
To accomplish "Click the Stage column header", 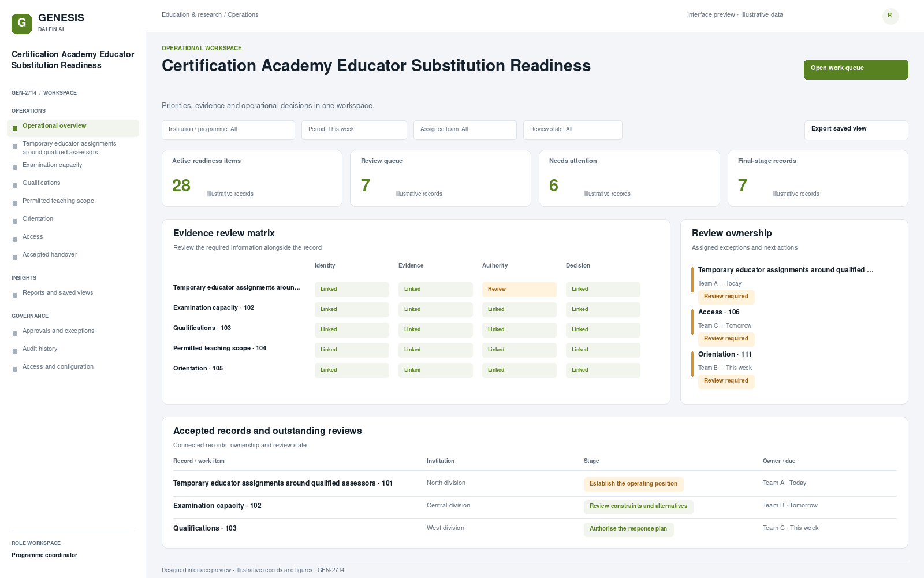I will tap(591, 461).
